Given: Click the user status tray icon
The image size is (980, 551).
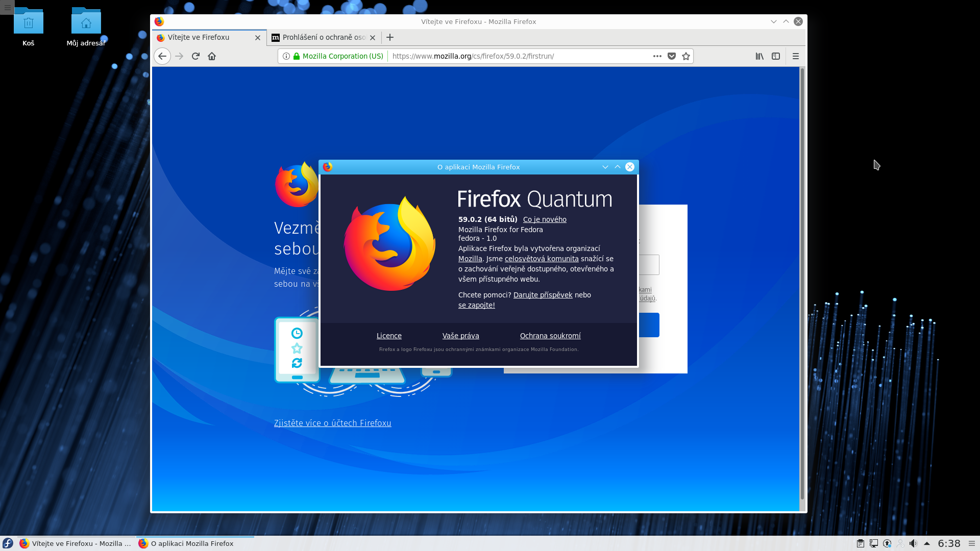Looking at the screenshot, I should (900, 543).
